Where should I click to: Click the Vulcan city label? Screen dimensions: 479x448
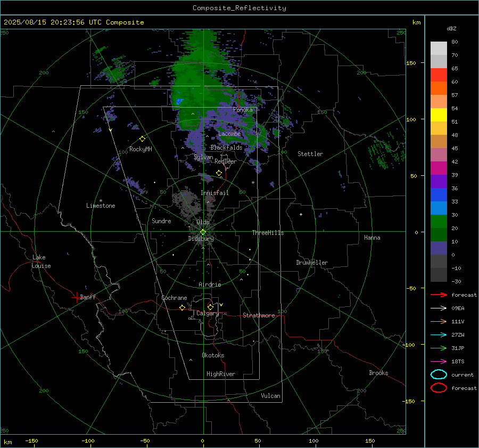[x=271, y=396]
